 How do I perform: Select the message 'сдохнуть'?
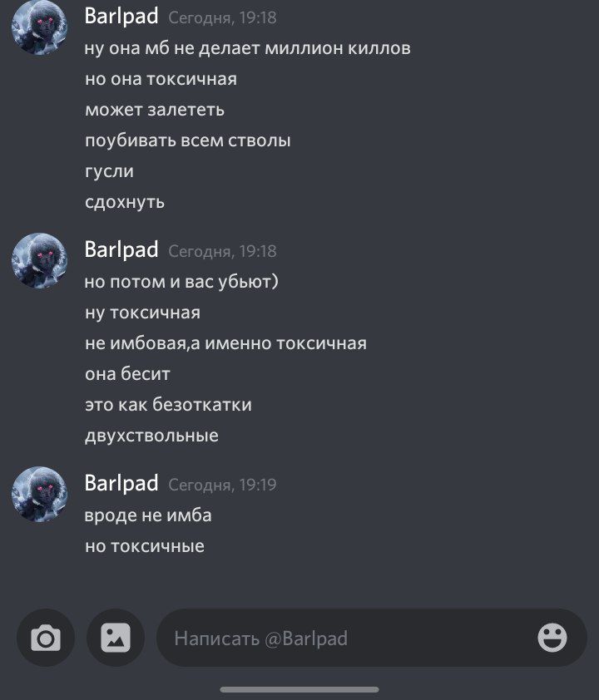point(125,202)
